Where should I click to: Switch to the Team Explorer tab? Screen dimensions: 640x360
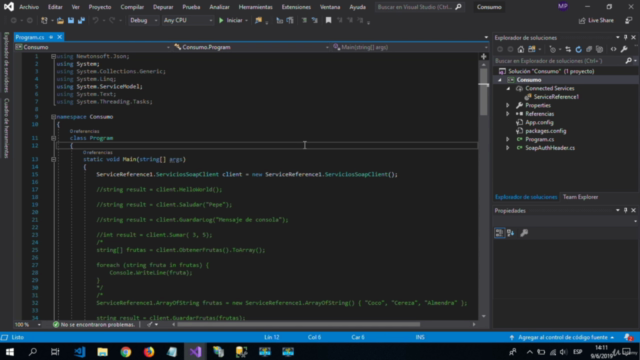580,197
